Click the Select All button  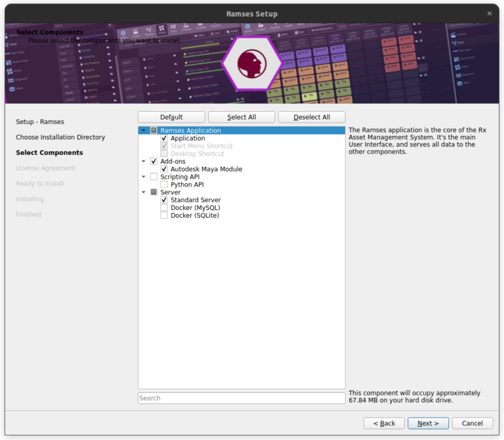coord(241,117)
